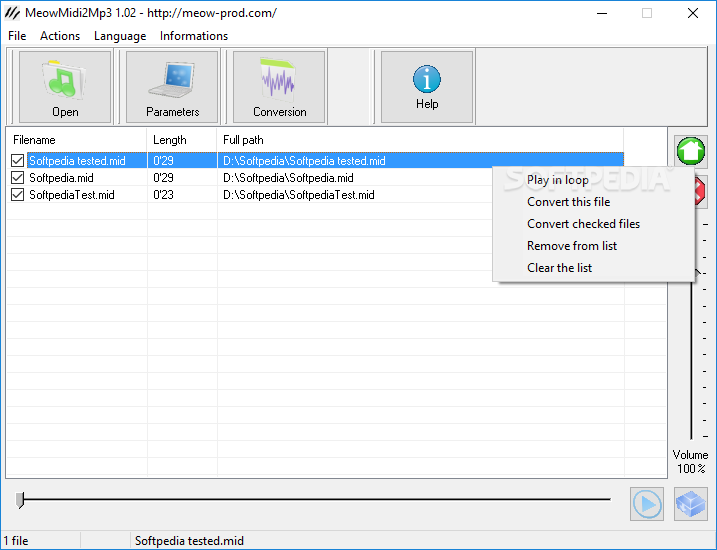Choose Convert checked files
Image resolution: width=717 pixels, height=550 pixels.
(x=593, y=224)
